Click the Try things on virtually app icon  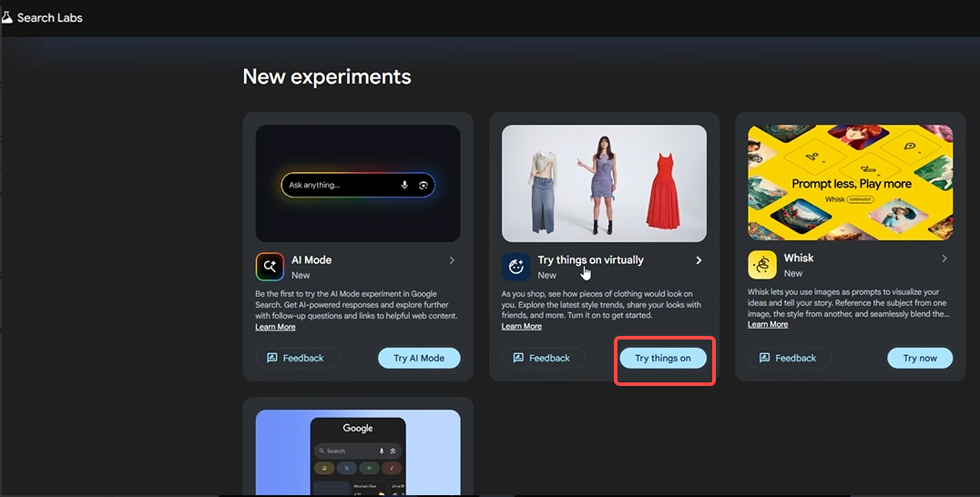pyautogui.click(x=516, y=267)
